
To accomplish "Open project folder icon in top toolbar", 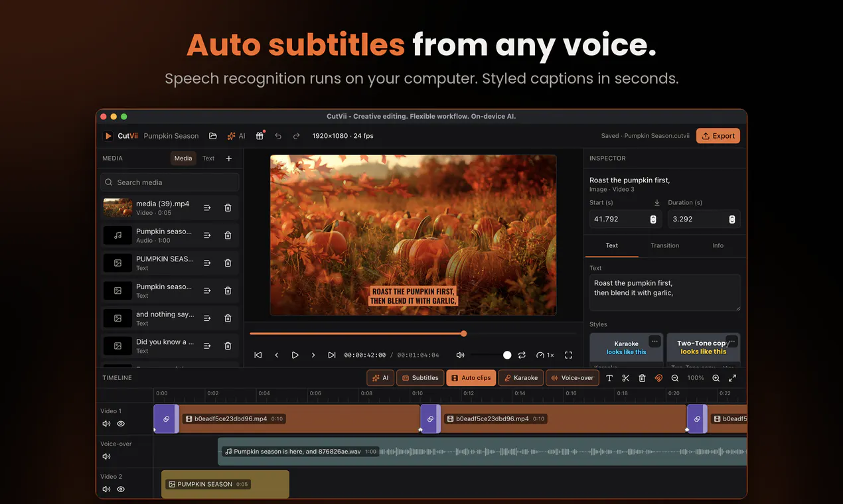I will 213,136.
